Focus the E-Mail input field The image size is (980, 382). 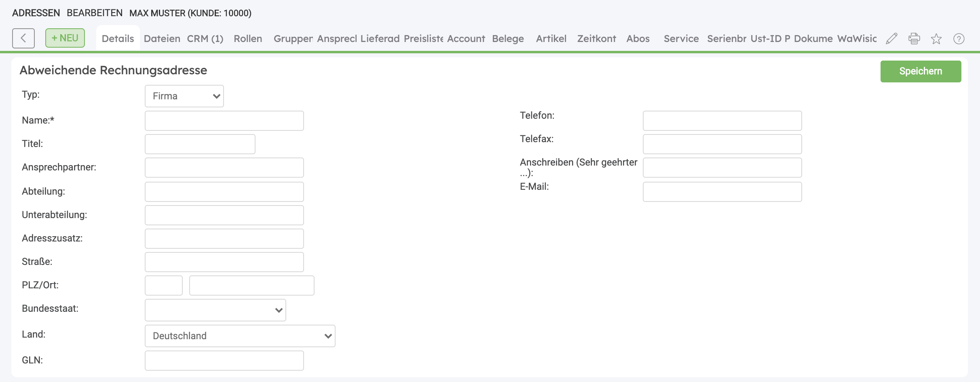[x=722, y=192]
